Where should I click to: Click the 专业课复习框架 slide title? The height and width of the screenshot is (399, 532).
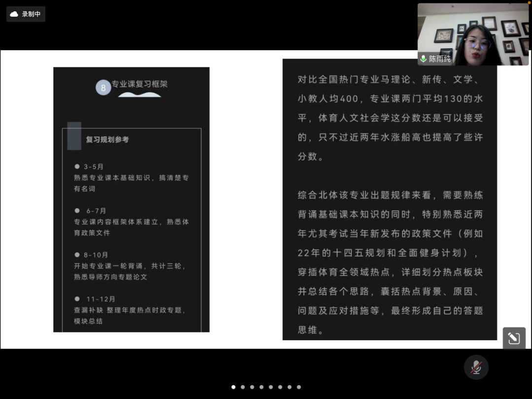pos(140,84)
